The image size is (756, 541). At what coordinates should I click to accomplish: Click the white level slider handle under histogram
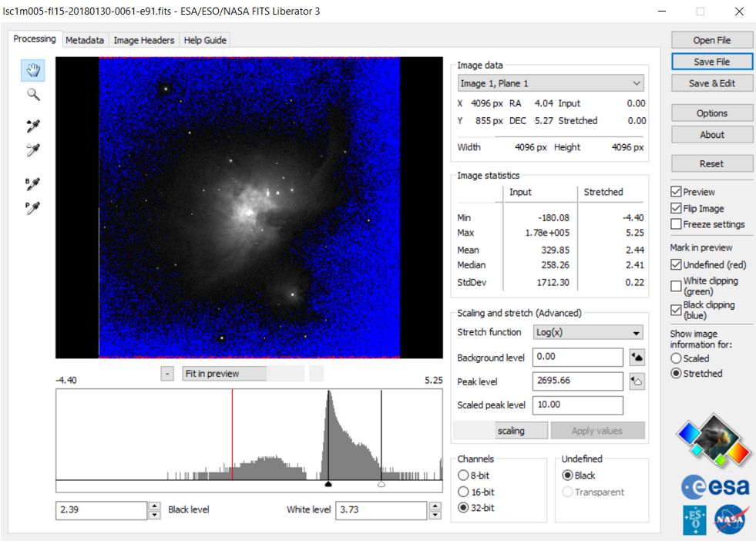coord(381,485)
